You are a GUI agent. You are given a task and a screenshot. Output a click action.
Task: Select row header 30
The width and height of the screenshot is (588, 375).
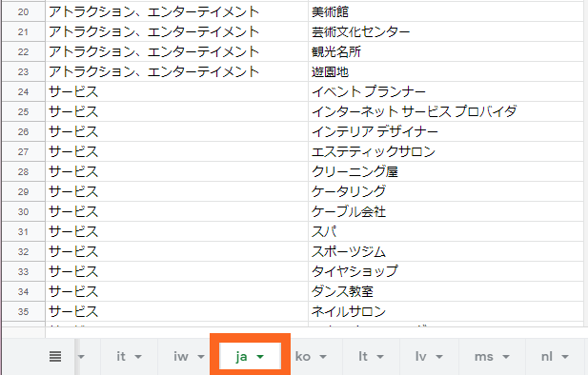click(x=23, y=211)
